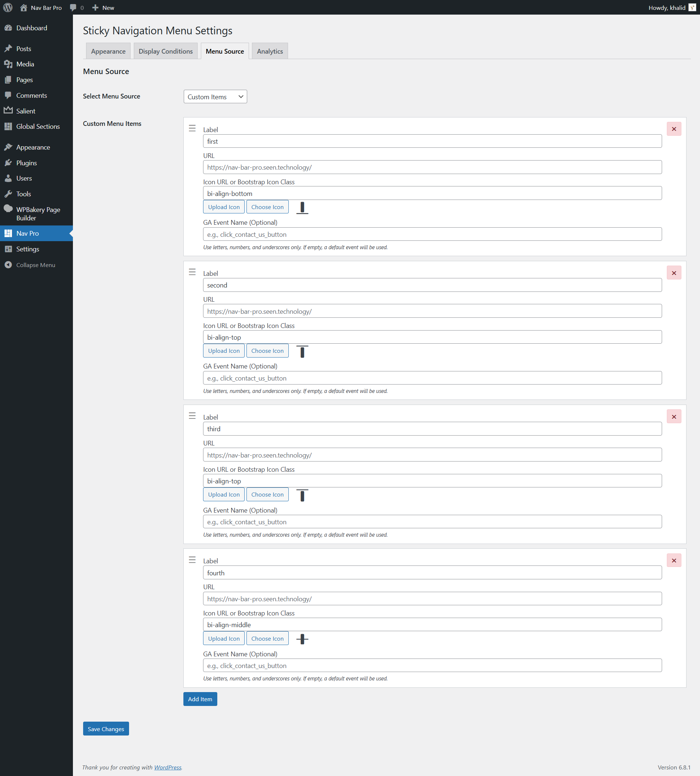This screenshot has height=776, width=700.
Task: Switch to the Appearance settings tab
Action: point(108,51)
